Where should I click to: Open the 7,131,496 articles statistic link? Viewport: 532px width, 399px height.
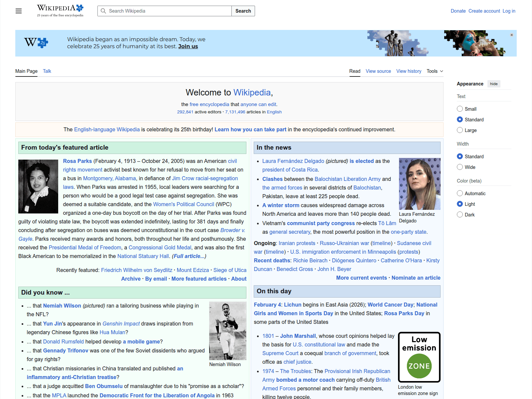tap(235, 112)
